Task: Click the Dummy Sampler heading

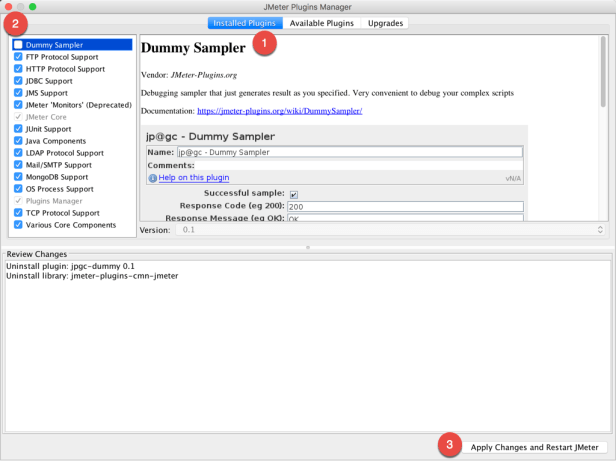Action: click(193, 48)
